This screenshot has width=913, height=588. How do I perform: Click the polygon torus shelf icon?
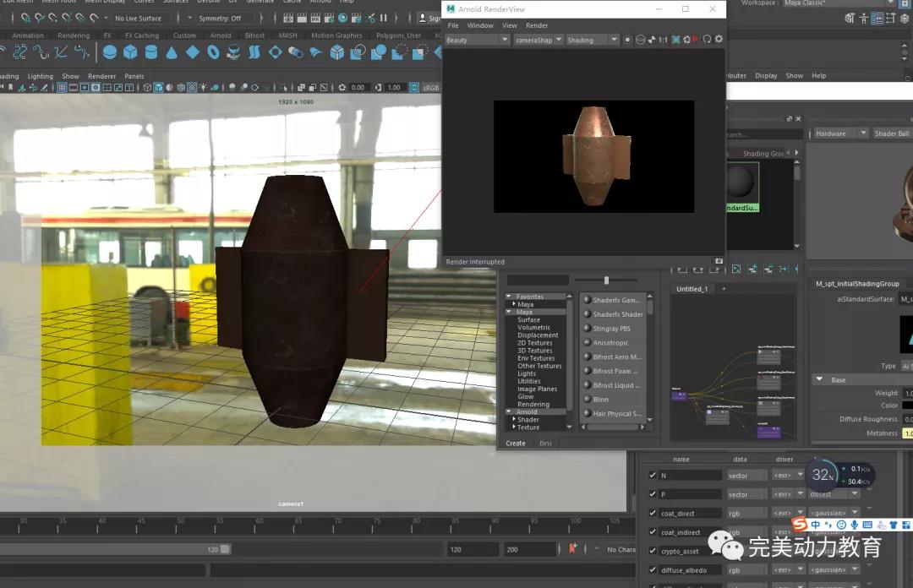pos(213,52)
